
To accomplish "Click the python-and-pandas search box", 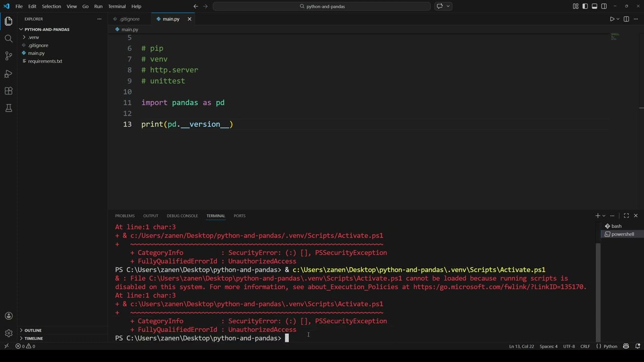I will 322,6.
